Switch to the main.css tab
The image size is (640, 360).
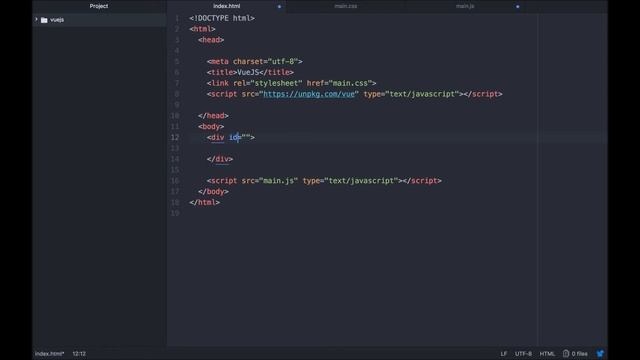346,6
